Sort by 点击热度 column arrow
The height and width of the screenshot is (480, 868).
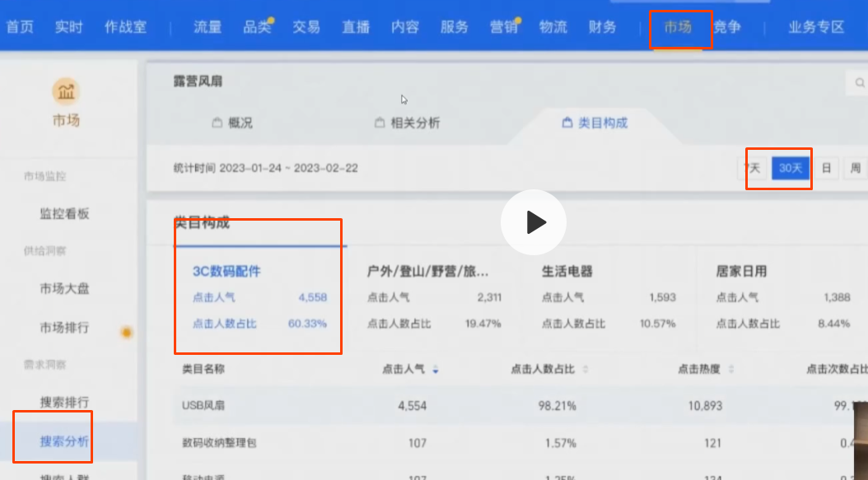[730, 370]
